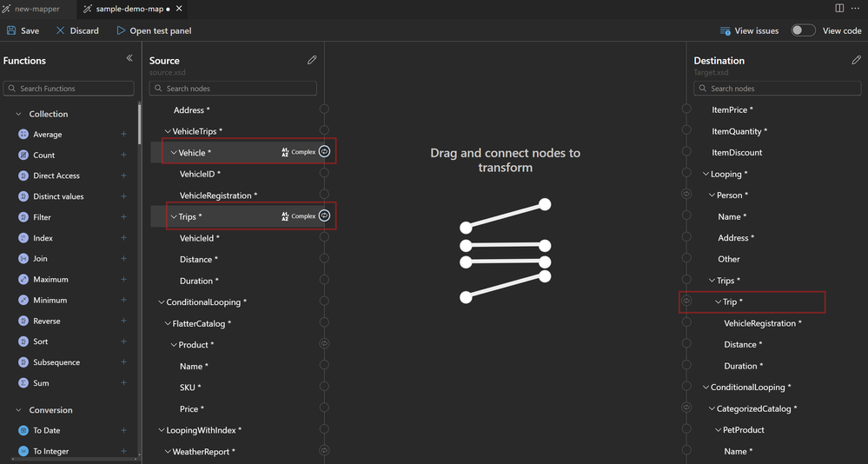Click the pencil icon beside the Destination heading
Image resolution: width=868 pixels, height=464 pixels.
tap(856, 60)
